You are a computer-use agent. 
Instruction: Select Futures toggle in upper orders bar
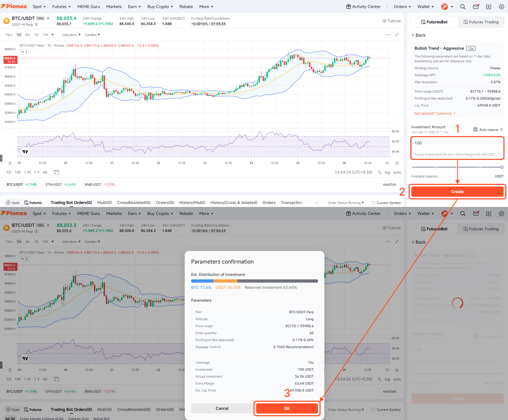33,203
